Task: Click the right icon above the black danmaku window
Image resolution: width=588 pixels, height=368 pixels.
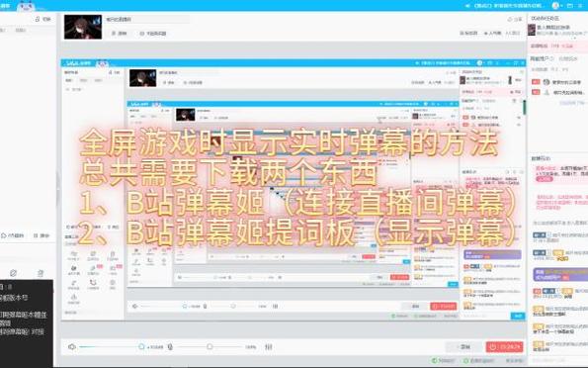Action: (x=41, y=273)
